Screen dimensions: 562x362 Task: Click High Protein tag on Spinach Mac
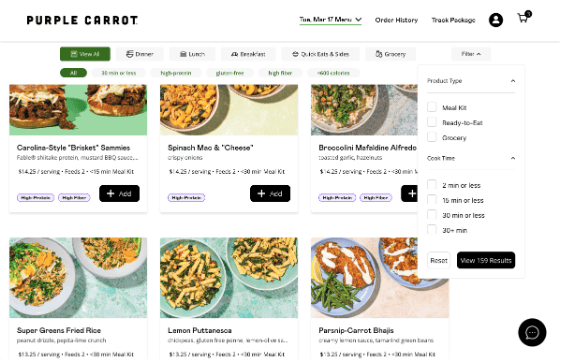point(186,197)
